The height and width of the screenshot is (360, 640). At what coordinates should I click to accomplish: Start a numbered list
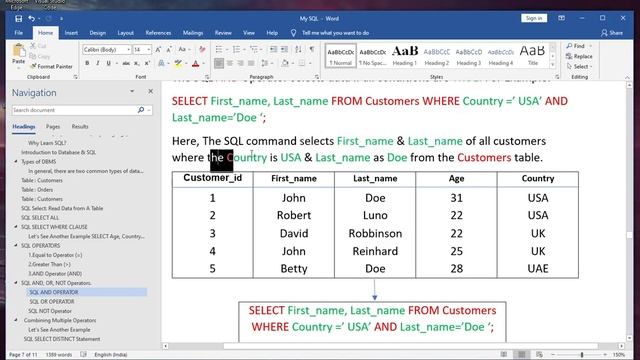pos(236,49)
